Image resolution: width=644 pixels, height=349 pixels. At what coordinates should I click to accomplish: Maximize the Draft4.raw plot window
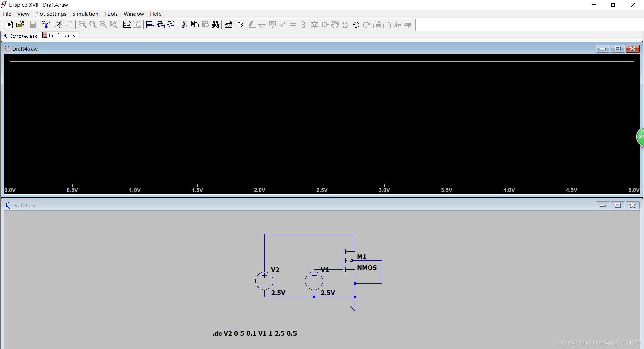pyautogui.click(x=618, y=49)
